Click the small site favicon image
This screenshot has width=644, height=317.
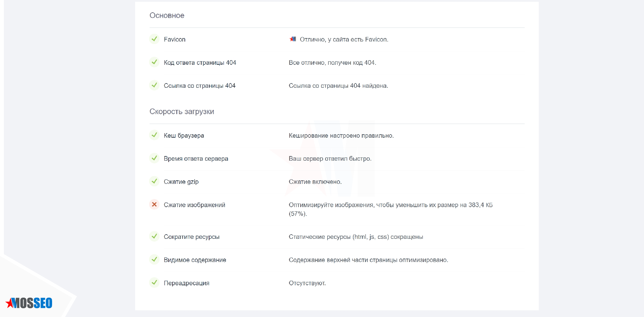293,39
